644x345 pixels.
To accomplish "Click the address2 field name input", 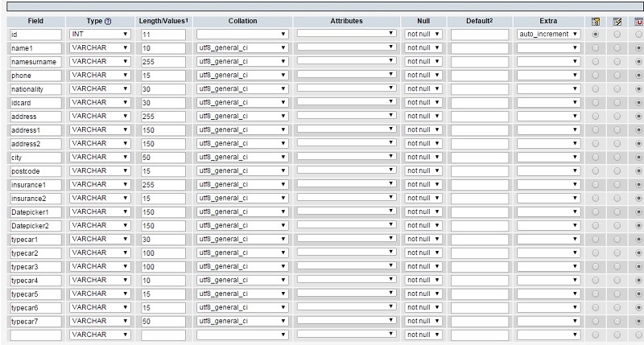I will [35, 144].
